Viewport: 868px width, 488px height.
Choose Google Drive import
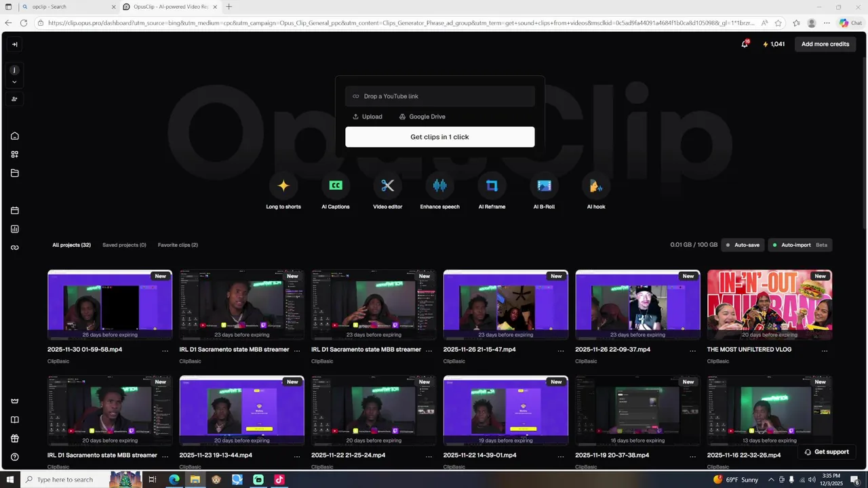coord(422,117)
